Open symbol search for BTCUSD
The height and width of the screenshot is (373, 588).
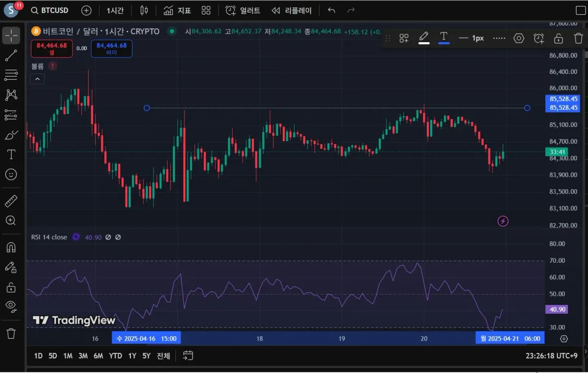click(x=49, y=10)
